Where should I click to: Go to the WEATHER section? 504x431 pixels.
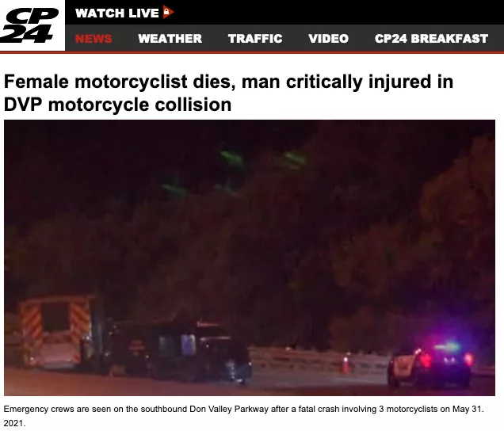tap(170, 39)
